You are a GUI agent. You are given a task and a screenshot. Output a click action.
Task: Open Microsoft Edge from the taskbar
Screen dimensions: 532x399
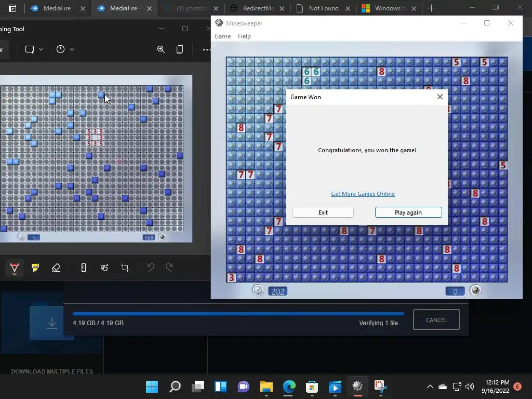click(289, 387)
